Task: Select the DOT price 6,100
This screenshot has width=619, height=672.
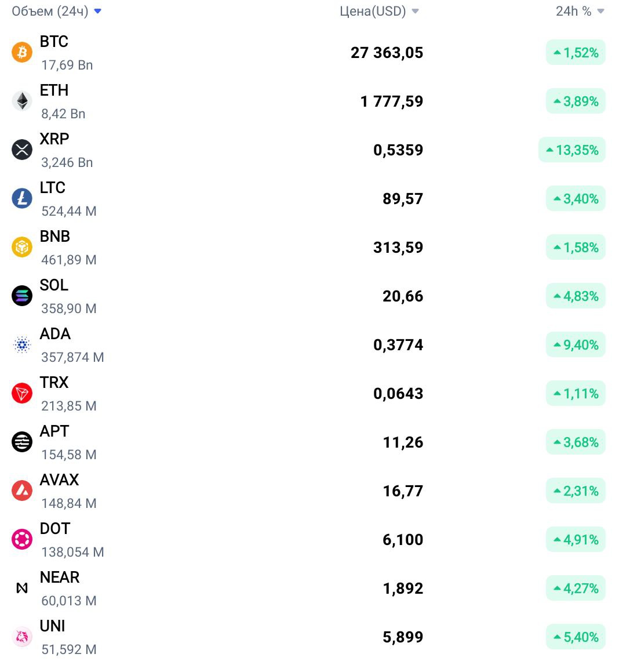Action: pyautogui.click(x=403, y=540)
